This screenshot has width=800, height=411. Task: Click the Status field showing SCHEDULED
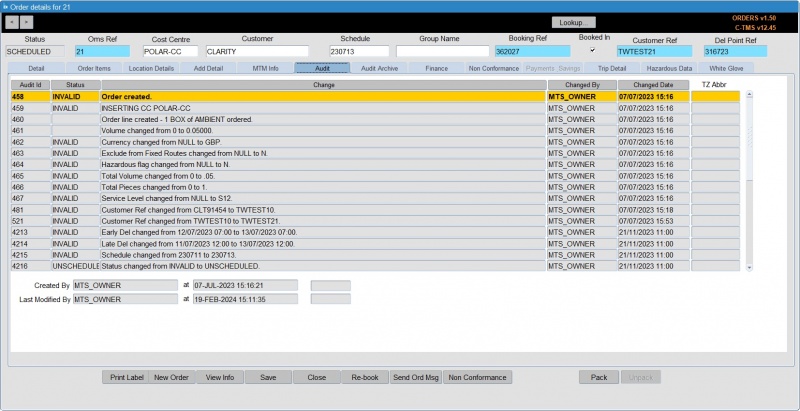pos(35,52)
